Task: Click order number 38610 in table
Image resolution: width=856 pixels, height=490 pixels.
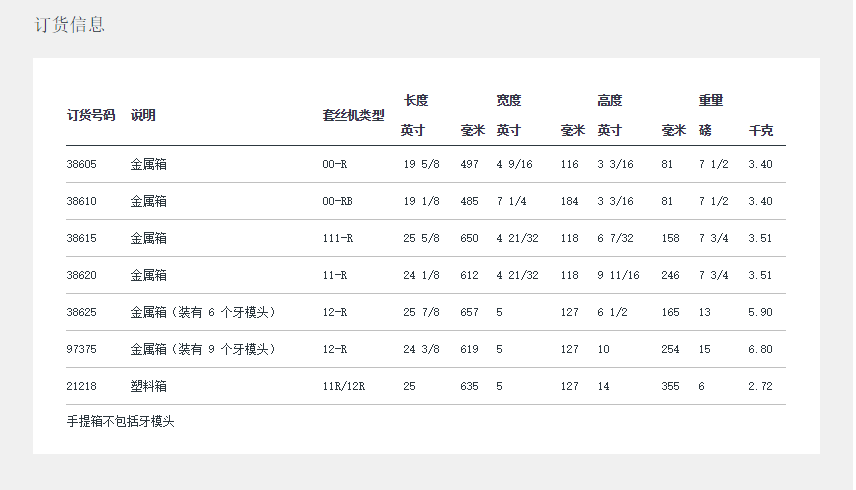Action: 81,201
